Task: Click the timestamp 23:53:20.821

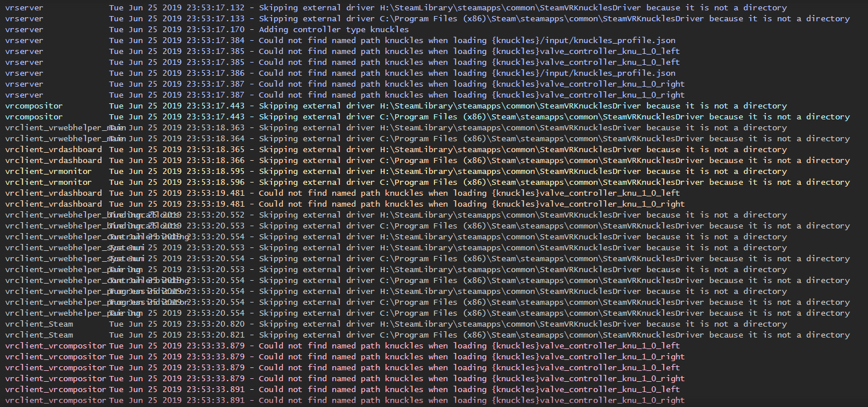Action: [x=215, y=335]
